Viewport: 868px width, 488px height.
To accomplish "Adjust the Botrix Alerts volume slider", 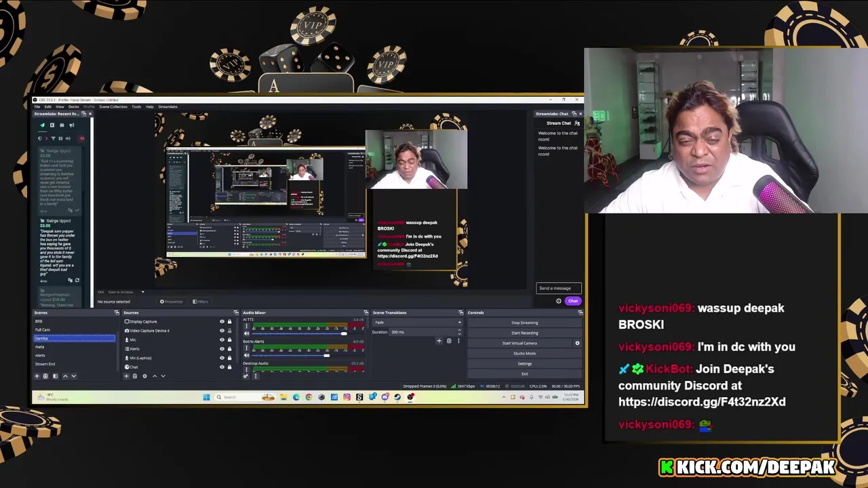I will coord(326,355).
